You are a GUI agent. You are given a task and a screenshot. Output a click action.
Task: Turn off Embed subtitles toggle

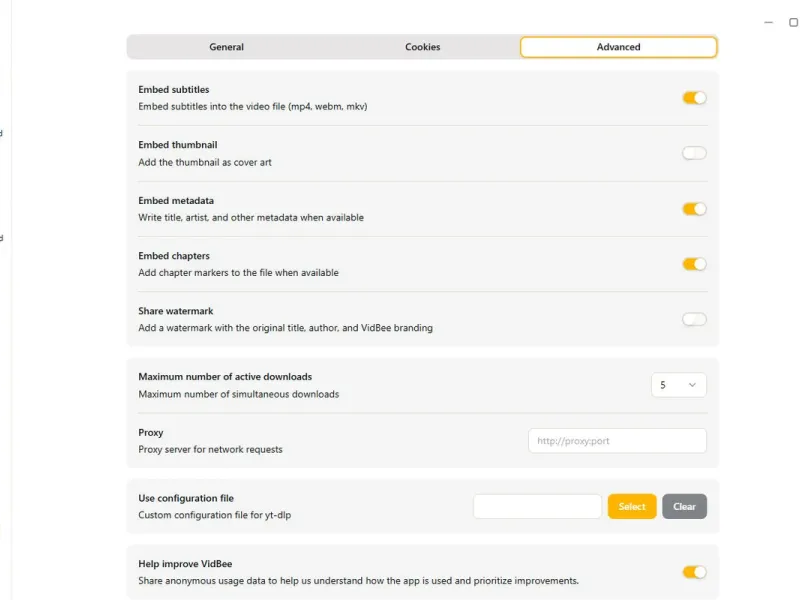pyautogui.click(x=694, y=97)
